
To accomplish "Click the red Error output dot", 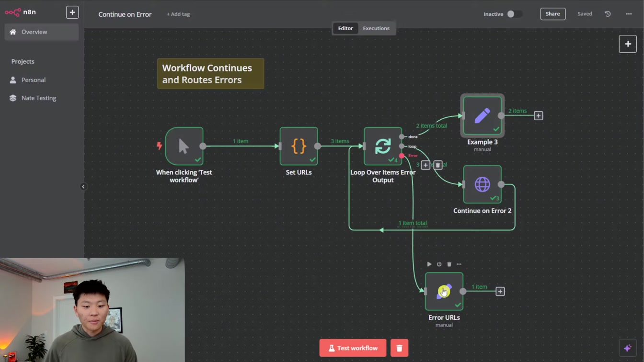I will [x=402, y=156].
